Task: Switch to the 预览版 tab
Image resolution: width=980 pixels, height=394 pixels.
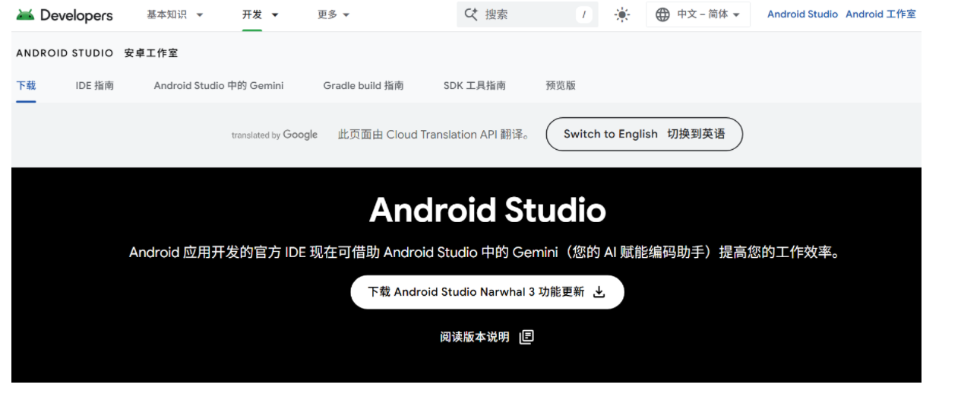Action: 561,85
